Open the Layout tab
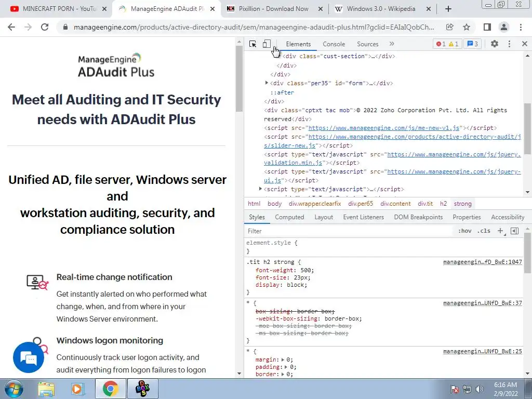Image resolution: width=532 pixels, height=399 pixels. click(x=324, y=217)
